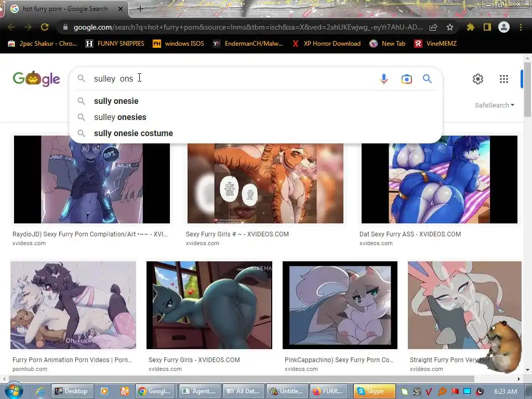The height and width of the screenshot is (399, 532).
Task: Go back using the browser back arrow
Action: click(x=11, y=27)
